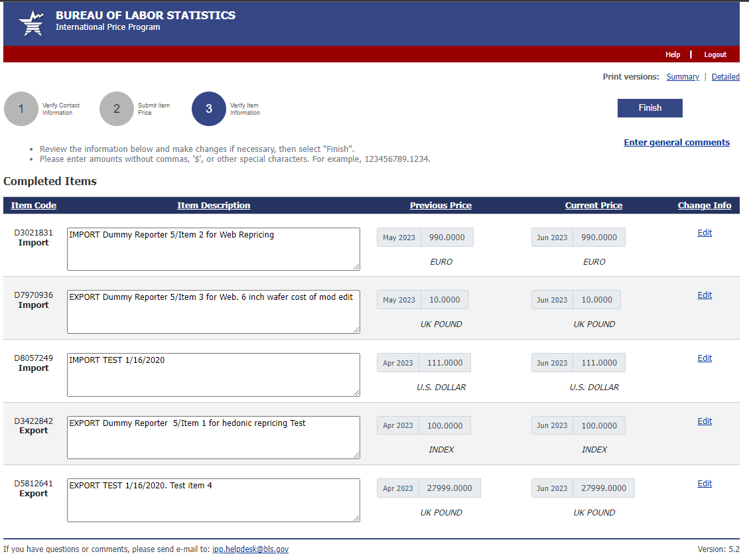This screenshot has width=749, height=560.
Task: Click Logout in the red bar
Action: tap(715, 54)
